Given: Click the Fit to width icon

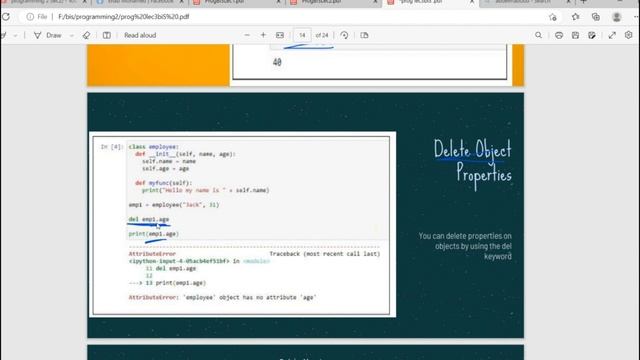Looking at the screenshot, I should [x=280, y=36].
